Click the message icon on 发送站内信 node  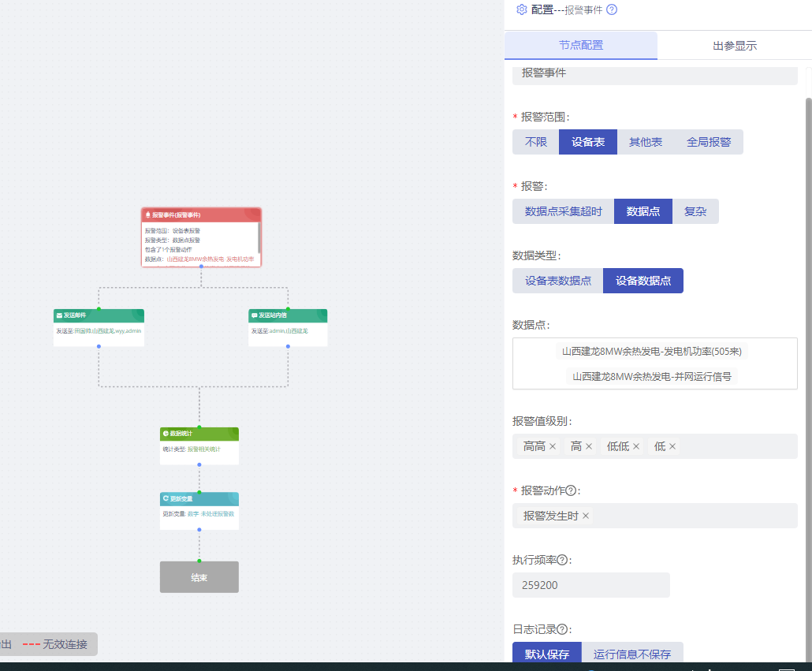[254, 315]
